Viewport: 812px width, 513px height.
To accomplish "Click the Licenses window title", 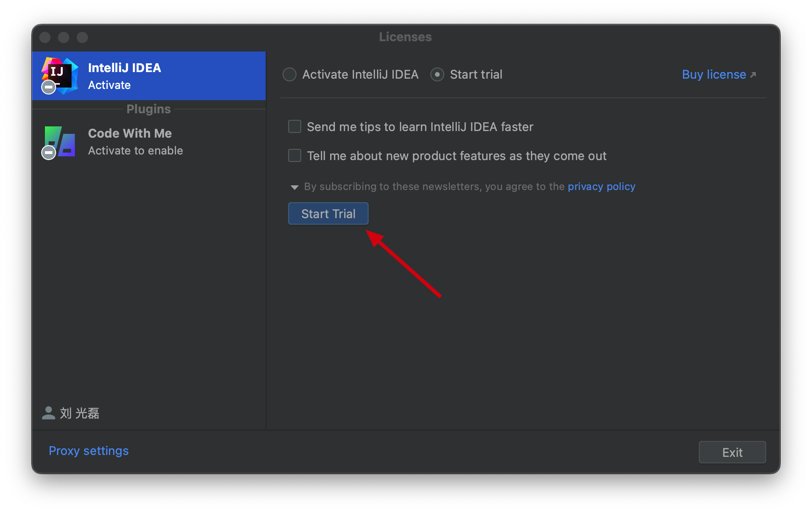I will pos(406,37).
